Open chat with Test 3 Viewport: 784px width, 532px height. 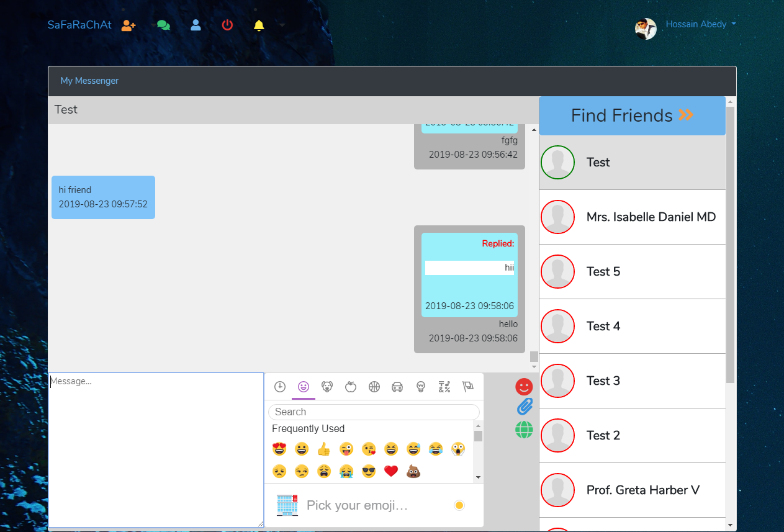tap(633, 381)
